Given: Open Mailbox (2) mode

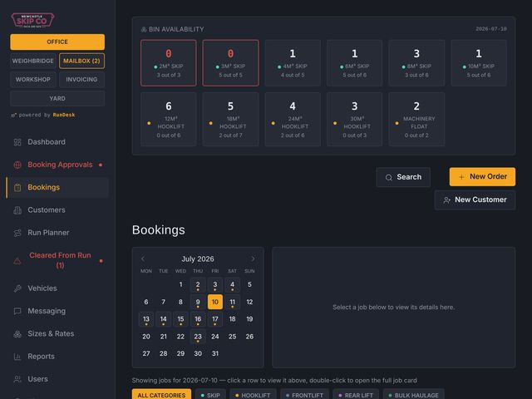Looking at the screenshot, I should 81,61.
